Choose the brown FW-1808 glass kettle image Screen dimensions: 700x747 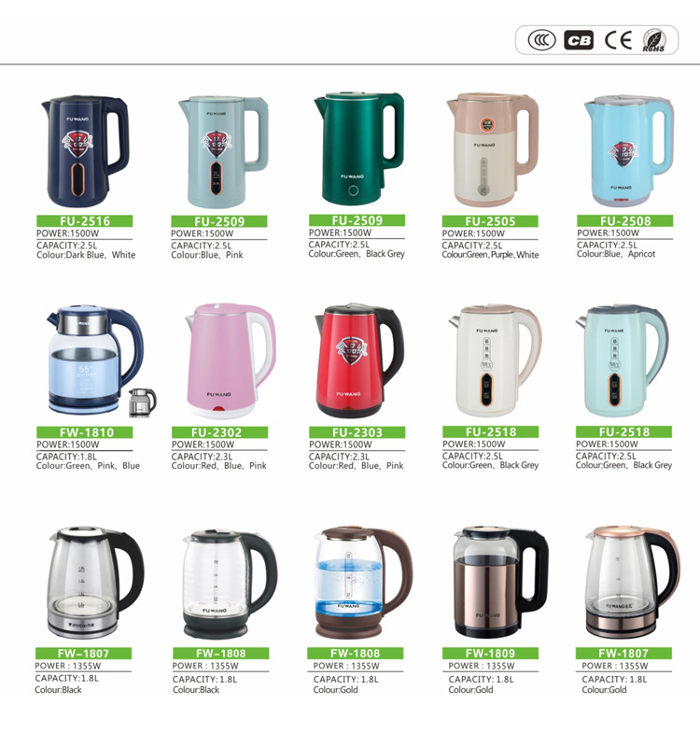tap(363, 582)
